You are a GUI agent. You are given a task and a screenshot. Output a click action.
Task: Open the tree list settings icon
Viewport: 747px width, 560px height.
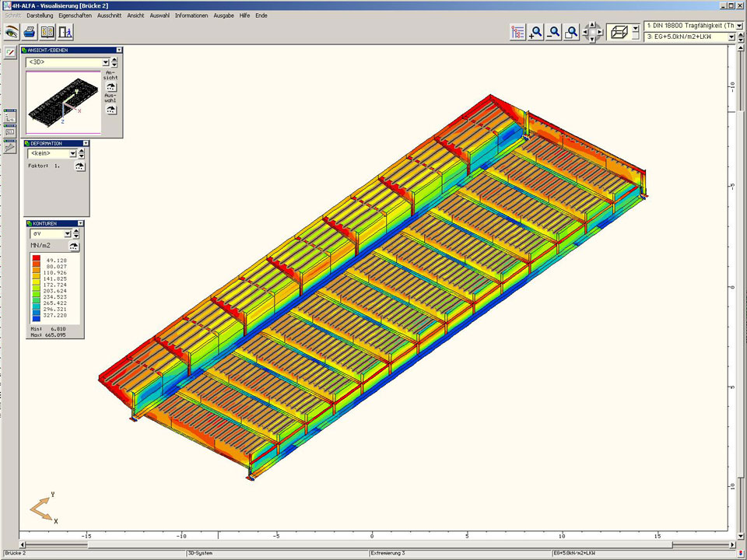tap(517, 32)
